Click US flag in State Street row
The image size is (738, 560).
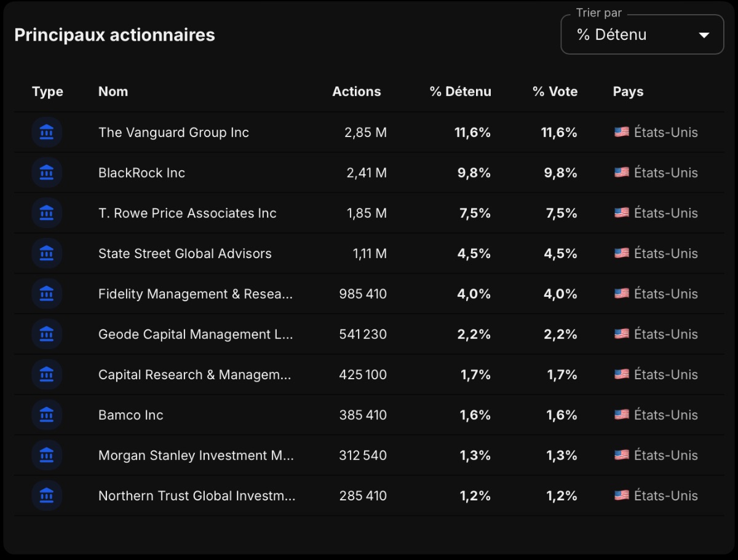tap(622, 253)
